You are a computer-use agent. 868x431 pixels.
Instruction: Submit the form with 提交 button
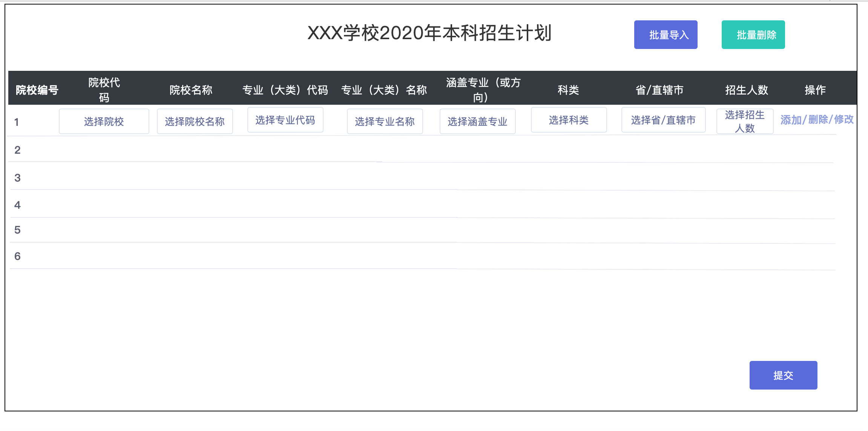coord(783,375)
